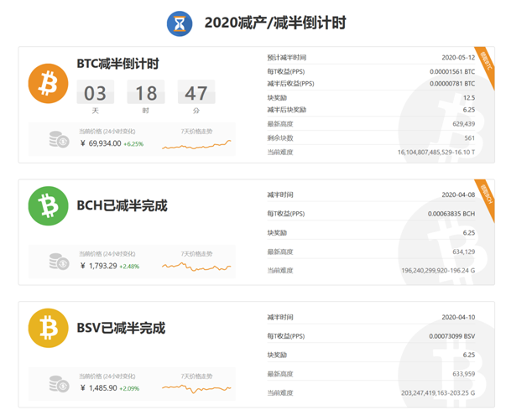Click the blue hourglass icon in the header
532x410 pixels.
click(x=180, y=23)
